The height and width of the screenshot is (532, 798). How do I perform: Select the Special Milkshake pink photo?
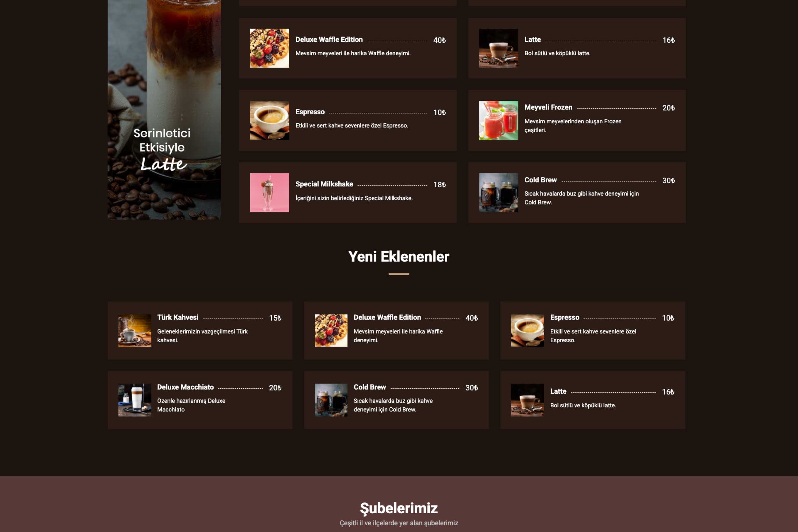point(269,192)
